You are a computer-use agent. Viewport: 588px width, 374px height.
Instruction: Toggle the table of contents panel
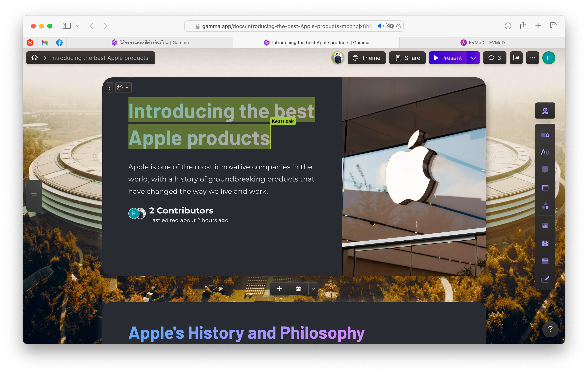(x=34, y=196)
